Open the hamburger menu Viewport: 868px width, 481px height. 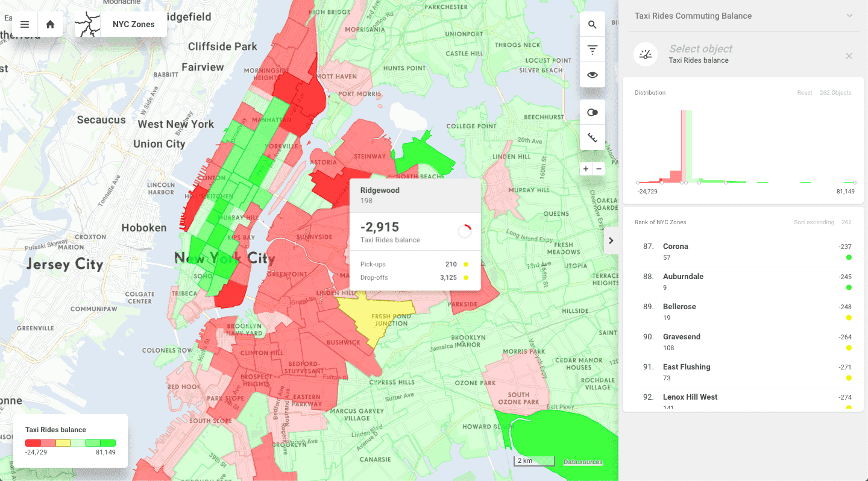(25, 24)
